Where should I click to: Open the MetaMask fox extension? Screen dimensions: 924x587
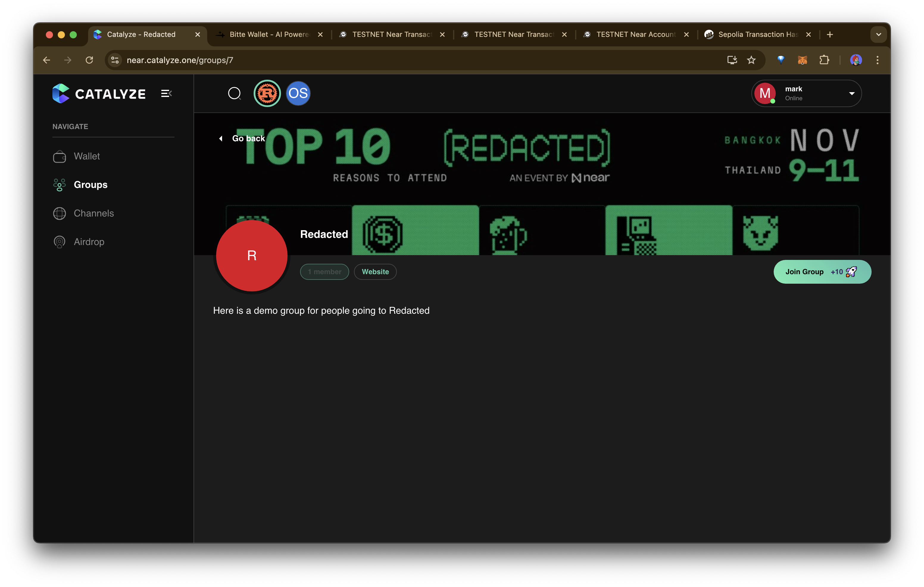802,60
